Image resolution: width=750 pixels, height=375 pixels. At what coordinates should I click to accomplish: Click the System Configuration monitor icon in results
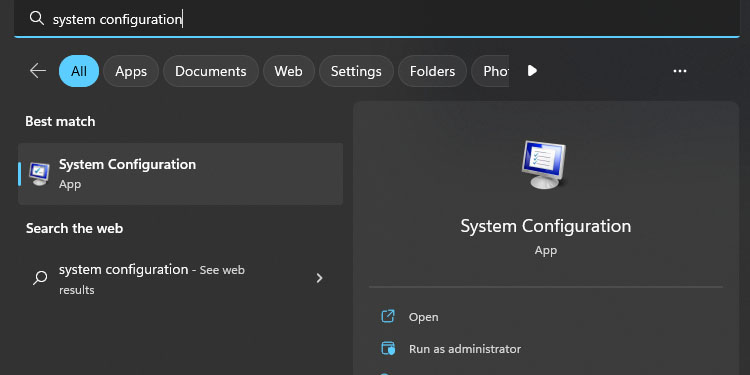[39, 174]
